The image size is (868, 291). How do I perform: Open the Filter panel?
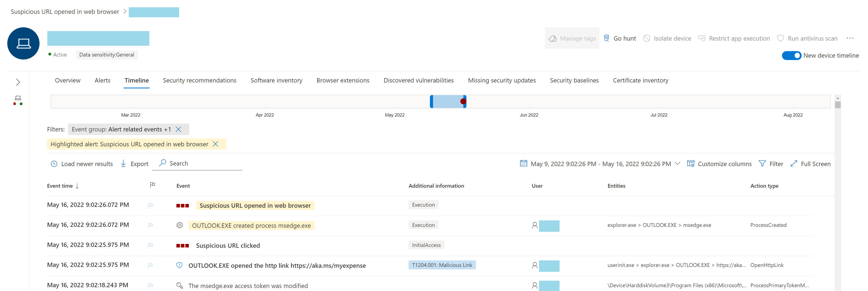tap(771, 164)
